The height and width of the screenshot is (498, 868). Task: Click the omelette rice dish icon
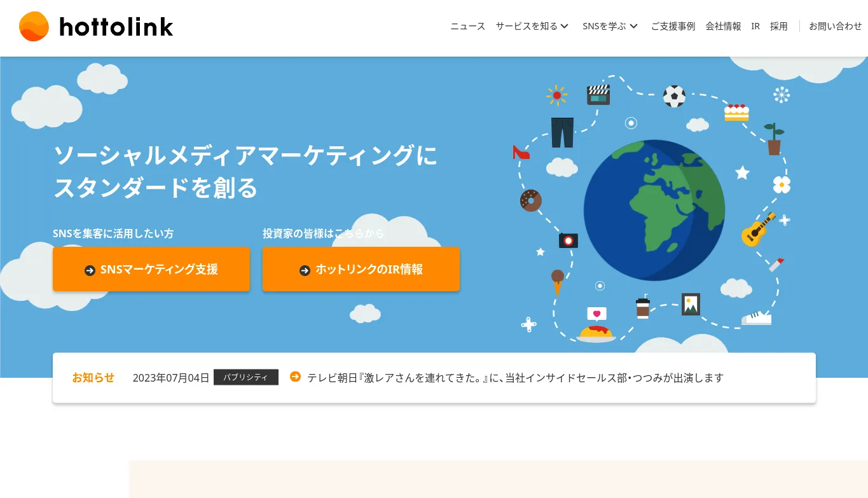pyautogui.click(x=596, y=333)
